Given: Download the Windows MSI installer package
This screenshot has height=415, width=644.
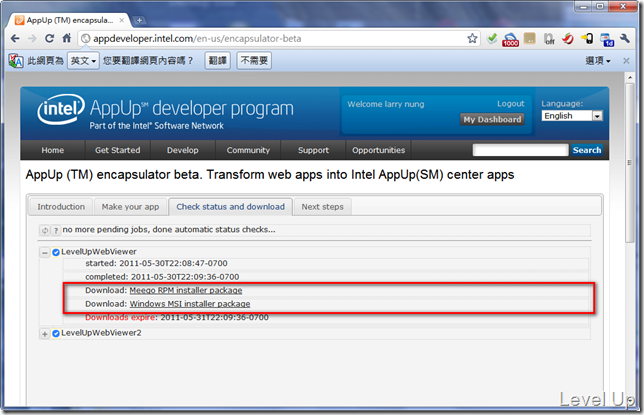Looking at the screenshot, I should (x=190, y=304).
